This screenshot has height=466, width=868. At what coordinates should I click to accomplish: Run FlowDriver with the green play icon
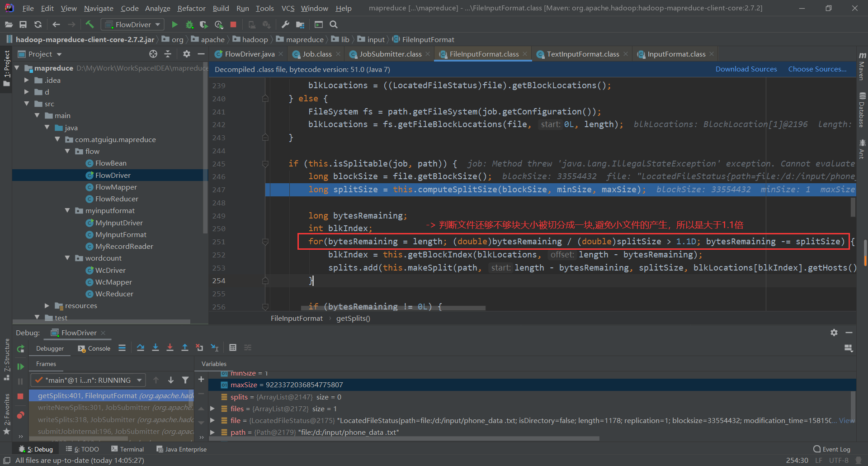175,24
